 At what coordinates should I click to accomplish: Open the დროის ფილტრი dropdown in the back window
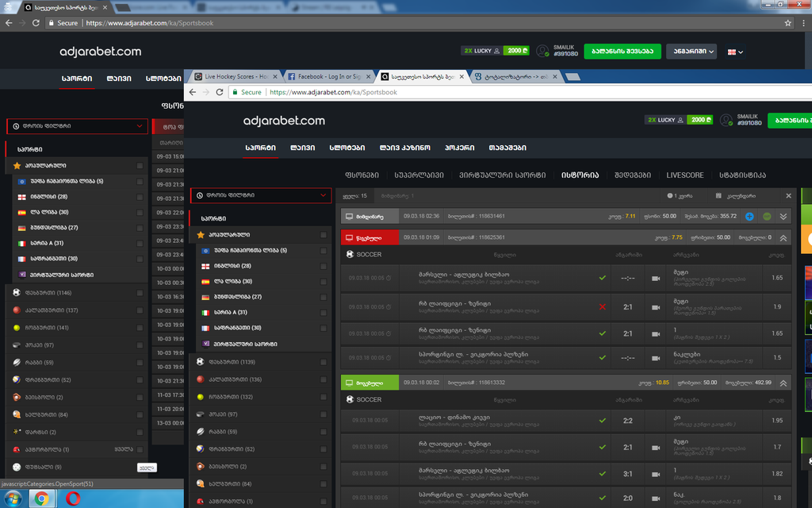point(77,126)
